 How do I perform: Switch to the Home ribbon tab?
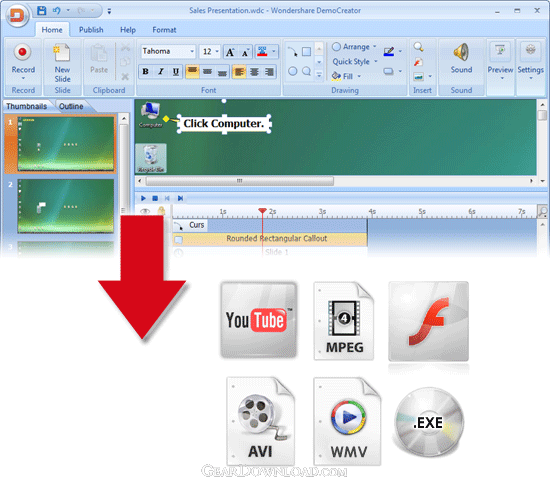(x=52, y=30)
